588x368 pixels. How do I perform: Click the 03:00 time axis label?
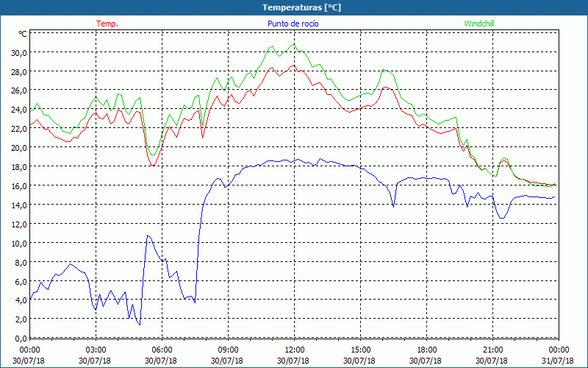[x=96, y=350]
